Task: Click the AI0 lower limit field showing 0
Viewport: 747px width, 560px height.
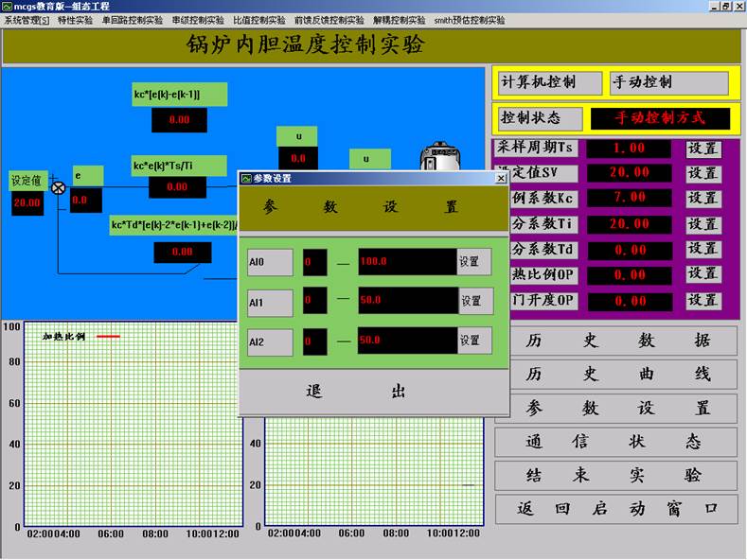Action: pos(315,262)
